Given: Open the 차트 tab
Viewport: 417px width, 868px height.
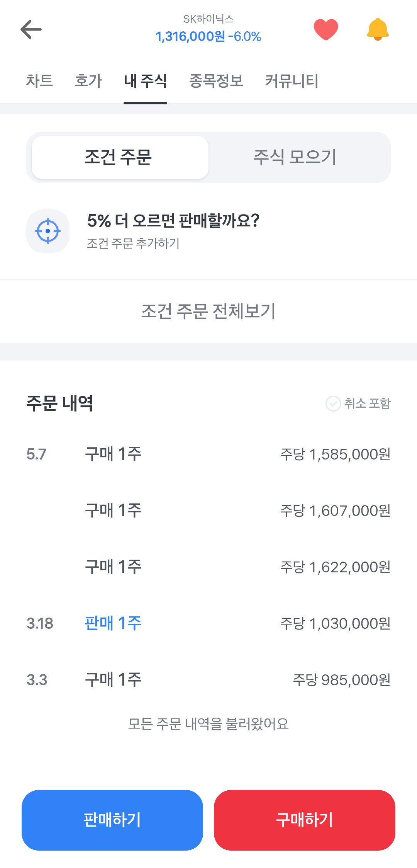Looking at the screenshot, I should [39, 81].
